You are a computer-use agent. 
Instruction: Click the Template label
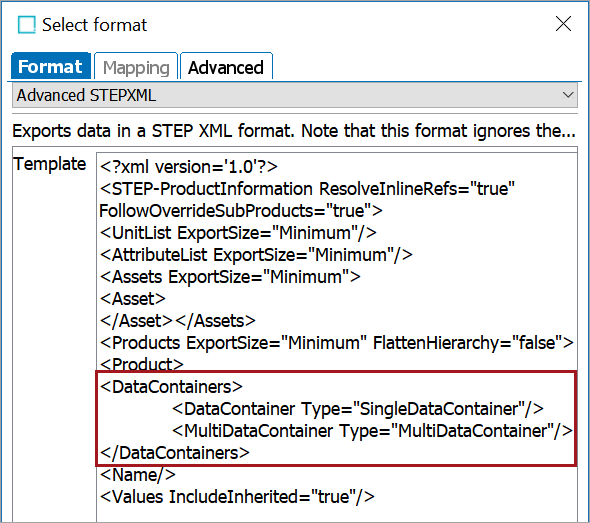[50, 164]
